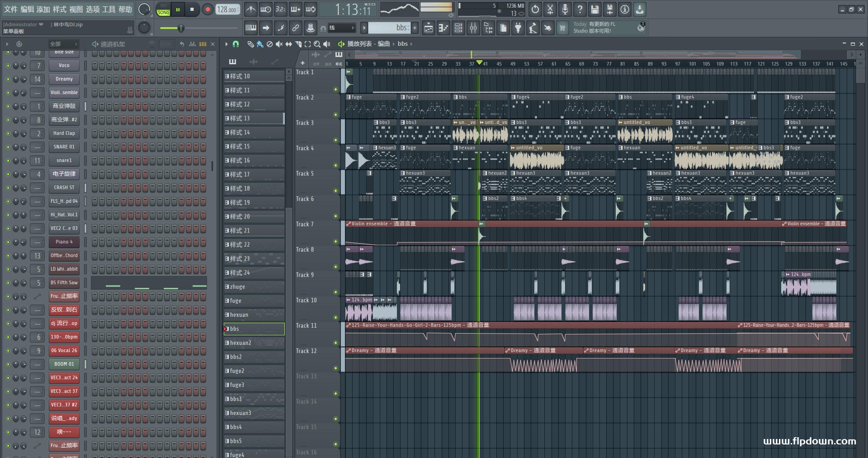Screen dimensions: 868x458
Task: Select the playlist mute tool
Action: pyautogui.click(x=279, y=44)
